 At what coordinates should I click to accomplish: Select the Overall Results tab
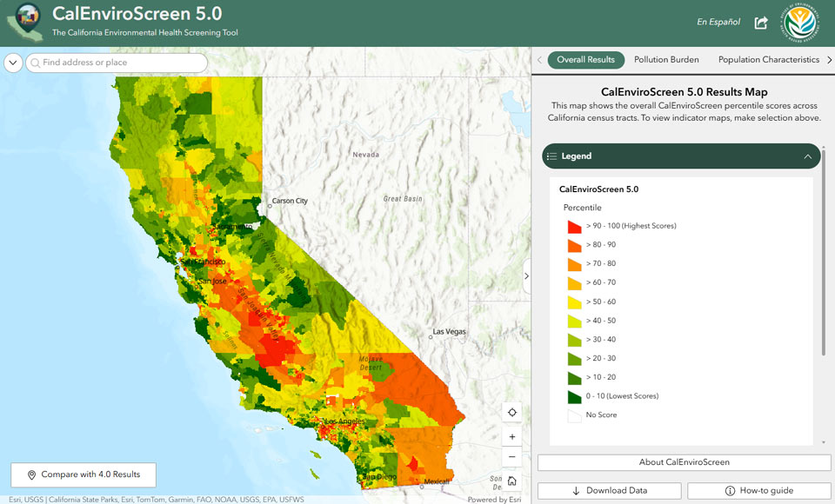pyautogui.click(x=585, y=60)
